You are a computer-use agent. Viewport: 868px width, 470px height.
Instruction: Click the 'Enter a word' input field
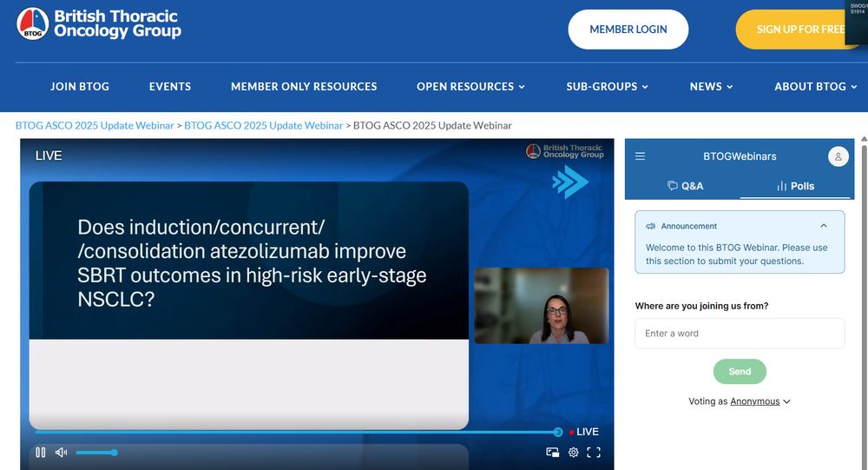click(740, 333)
